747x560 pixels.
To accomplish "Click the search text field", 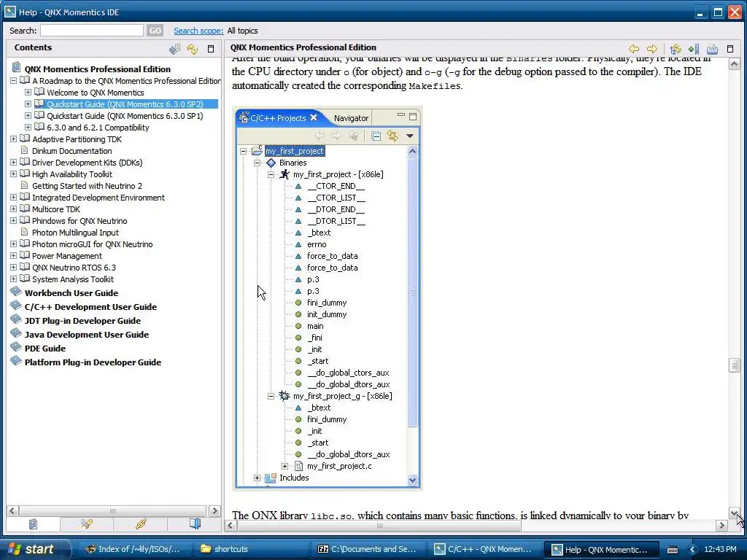I will (91, 31).
